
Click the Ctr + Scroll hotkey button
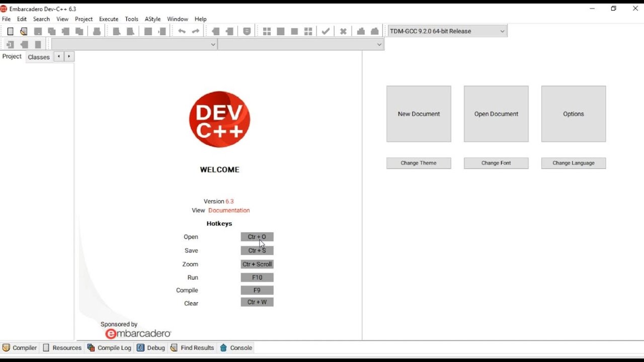click(x=257, y=264)
